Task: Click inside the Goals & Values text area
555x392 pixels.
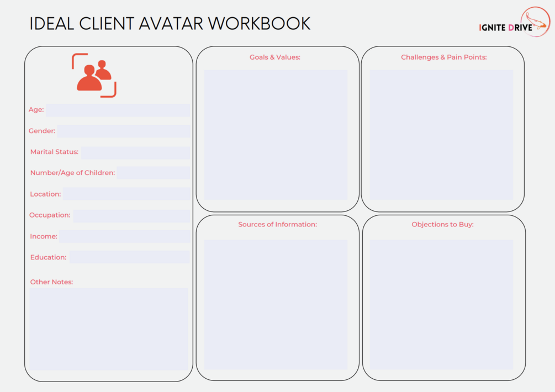Action: [276, 135]
